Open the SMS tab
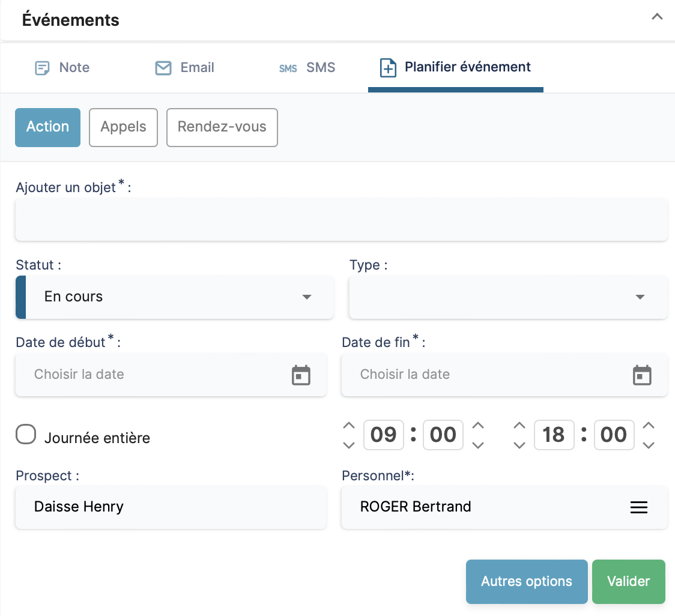Image resolution: width=675 pixels, height=616 pixels. coord(307,67)
